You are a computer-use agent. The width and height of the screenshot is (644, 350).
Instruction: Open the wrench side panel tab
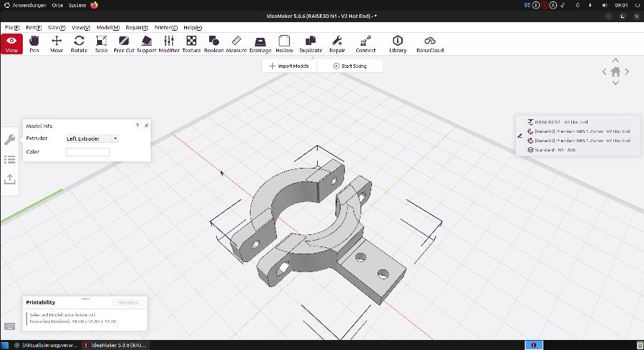coord(9,140)
